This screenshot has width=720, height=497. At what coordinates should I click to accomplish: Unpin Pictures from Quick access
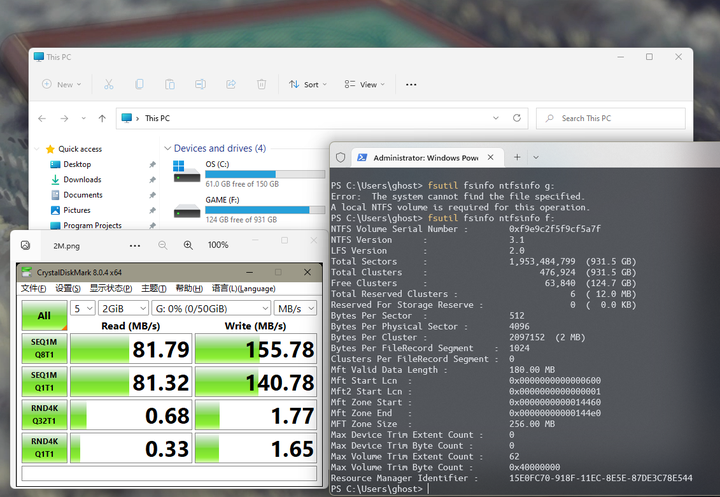tap(152, 210)
